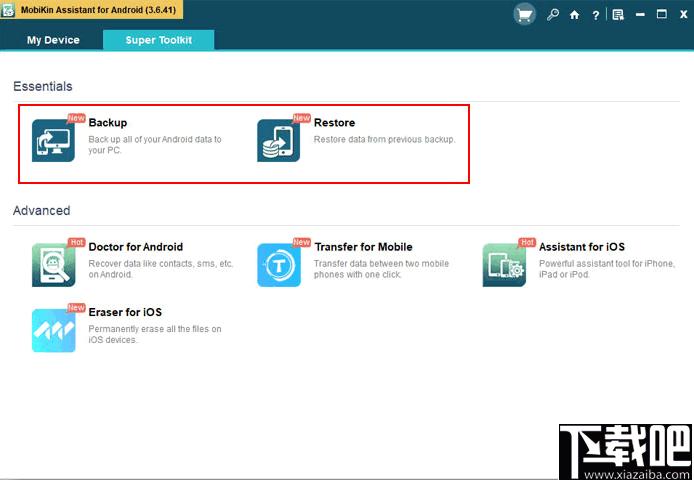
Task: Open the home page icon
Action: tap(574, 15)
